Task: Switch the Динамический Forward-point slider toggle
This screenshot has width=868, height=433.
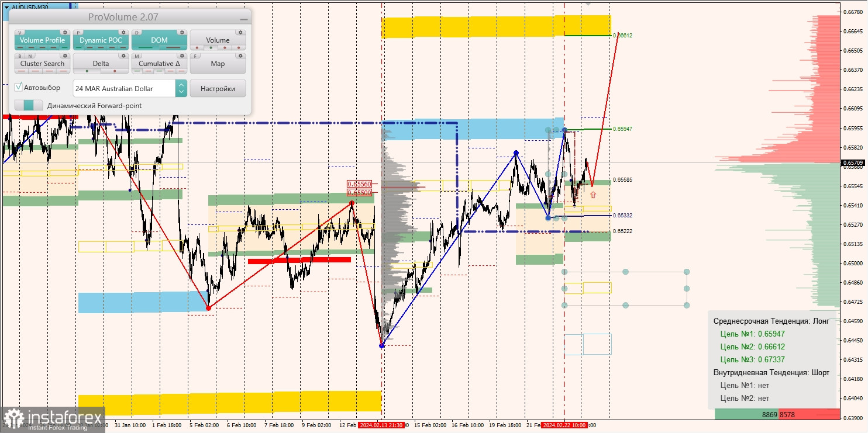Action: point(29,105)
